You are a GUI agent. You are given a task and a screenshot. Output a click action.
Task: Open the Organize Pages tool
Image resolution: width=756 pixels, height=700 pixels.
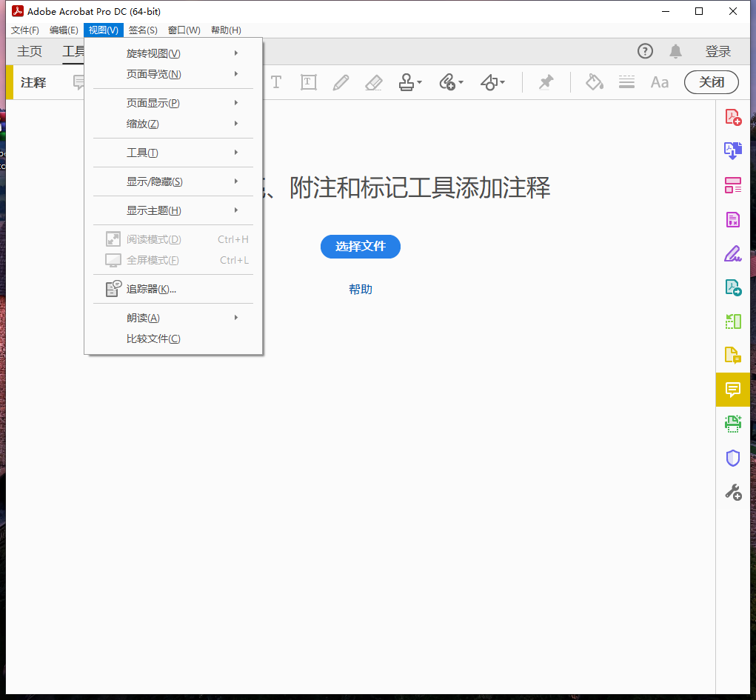pyautogui.click(x=733, y=185)
